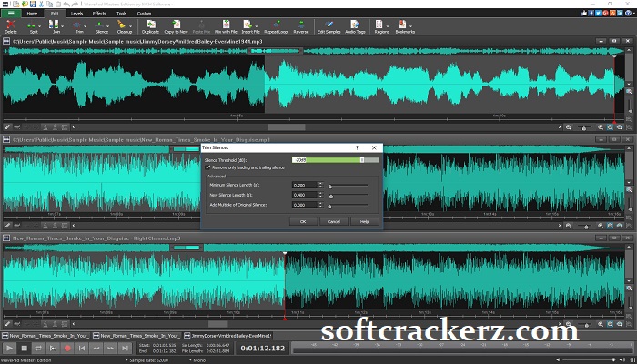Click the question mark in dialog title bar
The width and height of the screenshot is (637, 364).
pos(357,147)
